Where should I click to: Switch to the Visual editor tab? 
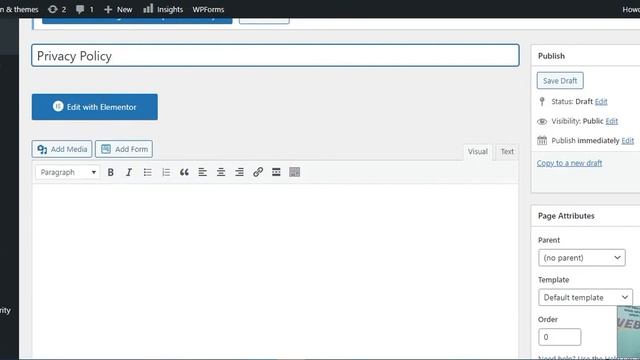[478, 151]
